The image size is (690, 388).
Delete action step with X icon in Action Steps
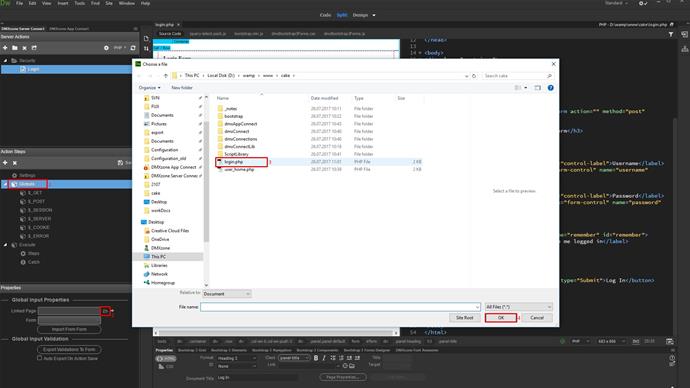click(x=15, y=163)
